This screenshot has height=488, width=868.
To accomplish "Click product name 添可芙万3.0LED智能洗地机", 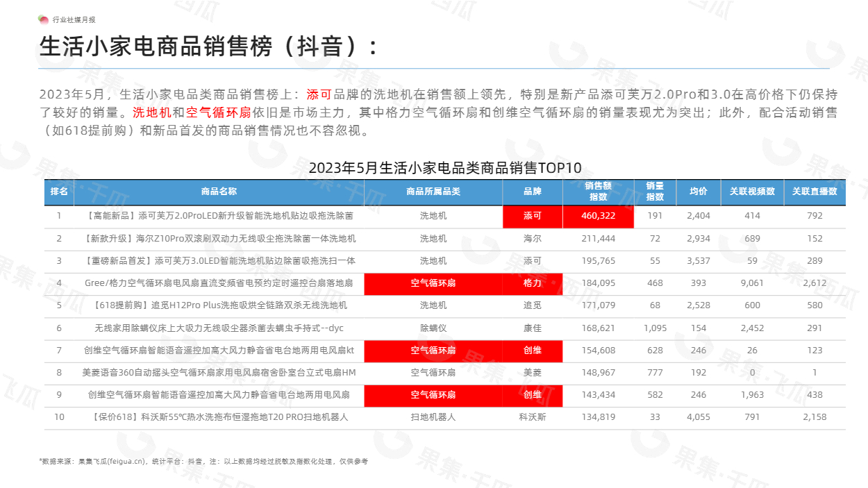I will 219,260.
